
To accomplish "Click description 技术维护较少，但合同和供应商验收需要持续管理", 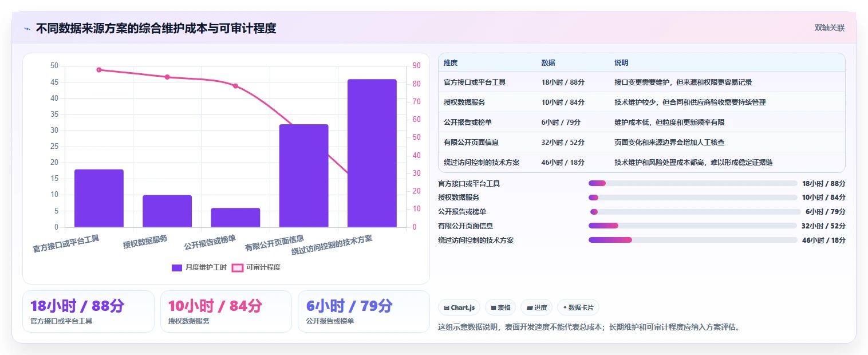I will tap(690, 102).
